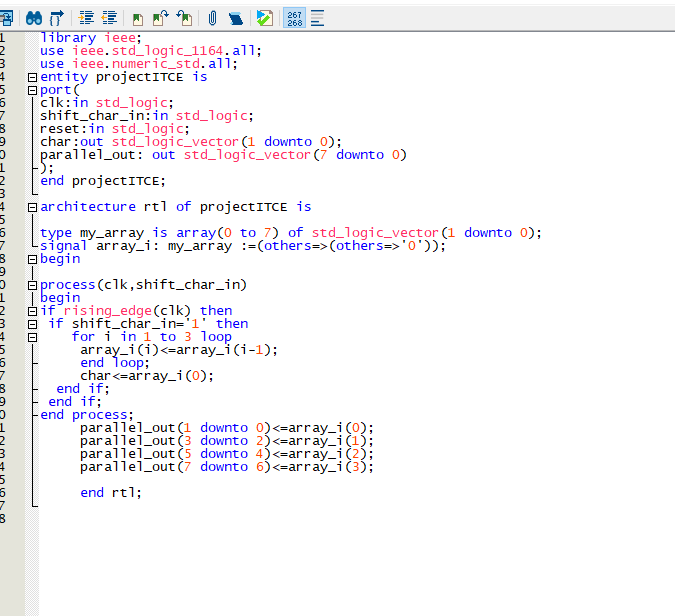The width and height of the screenshot is (675, 616).
Task: Click the 'end rtl;' line
Action: [111, 493]
